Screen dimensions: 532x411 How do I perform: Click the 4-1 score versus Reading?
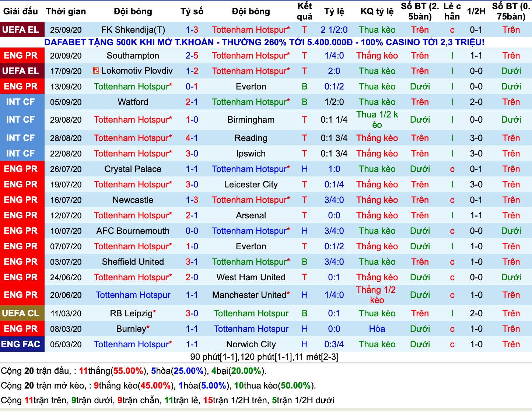tap(192, 138)
